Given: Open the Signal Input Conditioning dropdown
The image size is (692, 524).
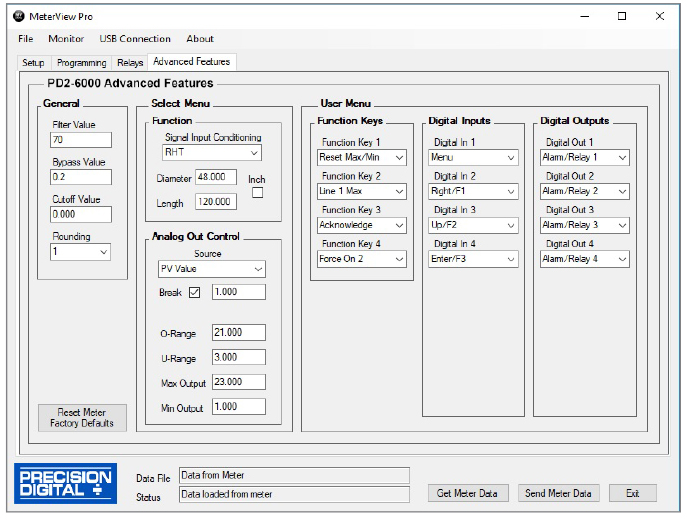Looking at the screenshot, I should tap(212, 152).
